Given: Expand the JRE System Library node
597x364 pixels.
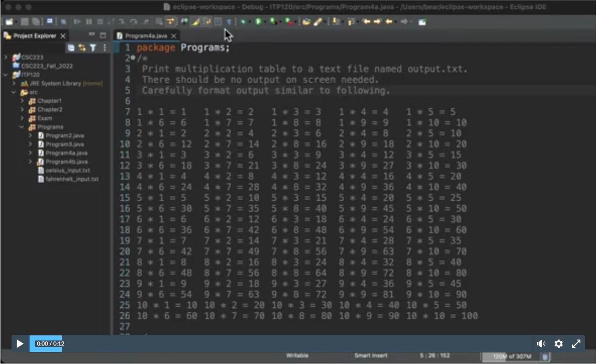Looking at the screenshot, I should tap(14, 84).
